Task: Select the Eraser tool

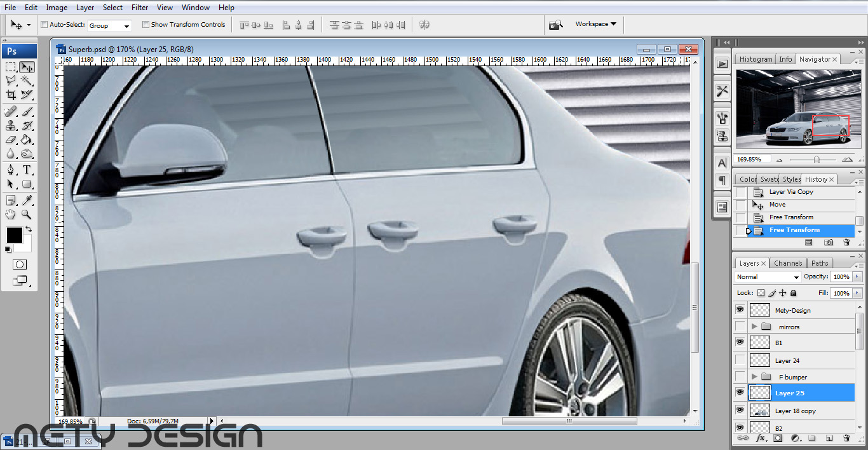Action: pos(11,139)
